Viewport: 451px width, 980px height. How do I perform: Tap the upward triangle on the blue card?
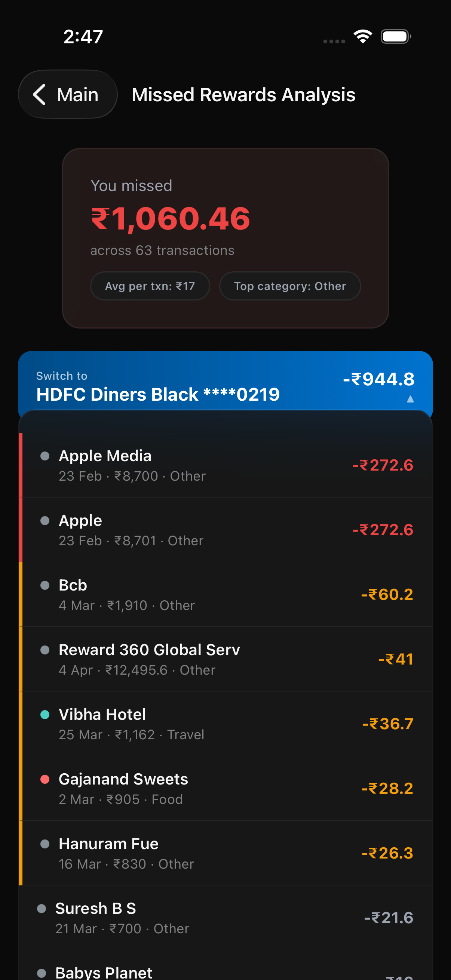pos(410,400)
